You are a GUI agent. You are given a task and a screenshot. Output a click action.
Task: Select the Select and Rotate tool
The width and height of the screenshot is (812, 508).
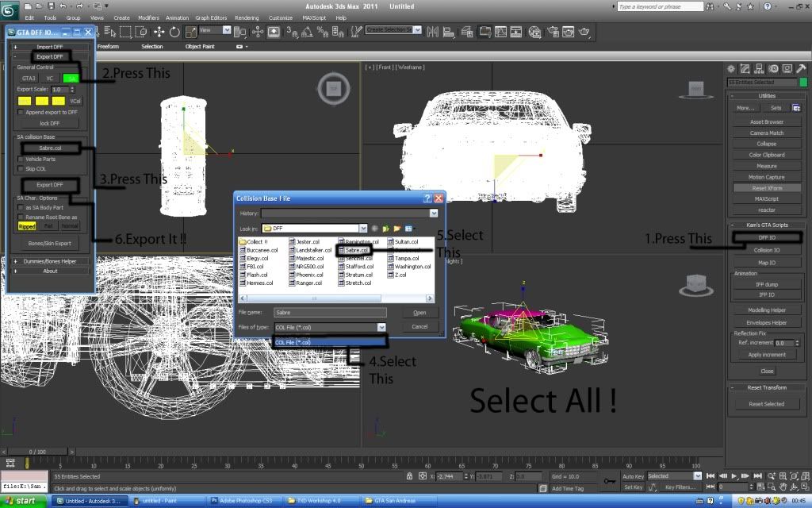(x=174, y=32)
